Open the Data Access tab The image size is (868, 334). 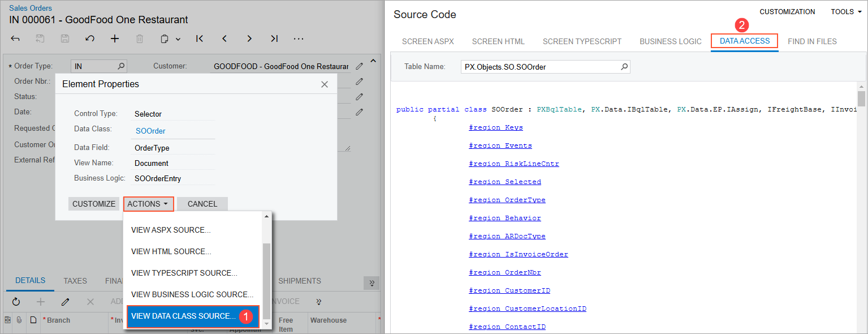pyautogui.click(x=744, y=41)
